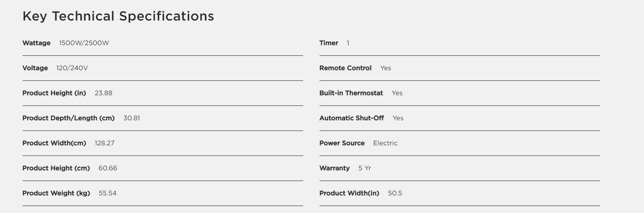Select the 30.81 depth value
Viewport: 644px width, 213px height.
click(132, 118)
